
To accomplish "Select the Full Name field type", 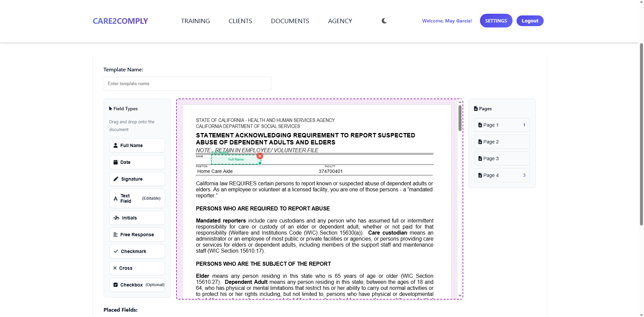I will click(x=137, y=145).
